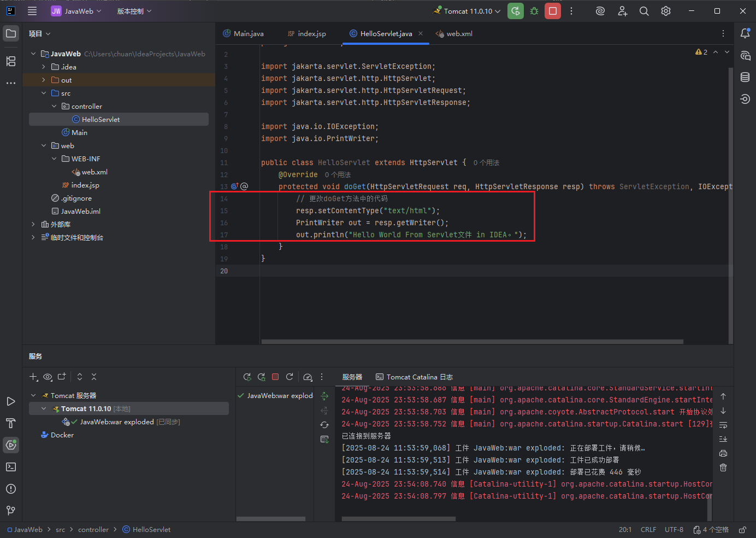This screenshot has width=756, height=538.
Task: Switch to the index.jsp tab
Action: 307,34
